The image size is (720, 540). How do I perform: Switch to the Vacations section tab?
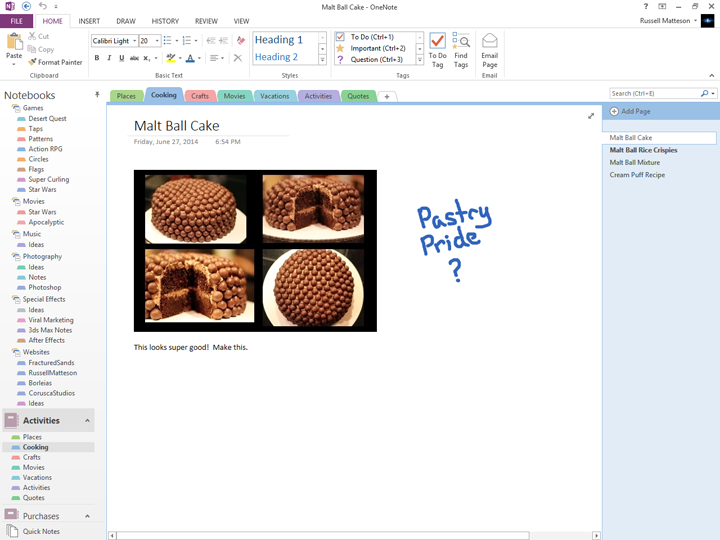(x=274, y=96)
